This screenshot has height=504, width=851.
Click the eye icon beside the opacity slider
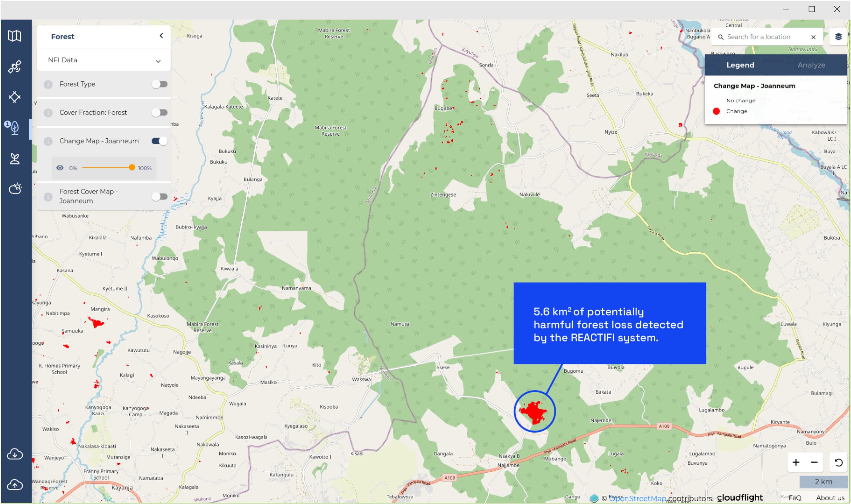(60, 168)
